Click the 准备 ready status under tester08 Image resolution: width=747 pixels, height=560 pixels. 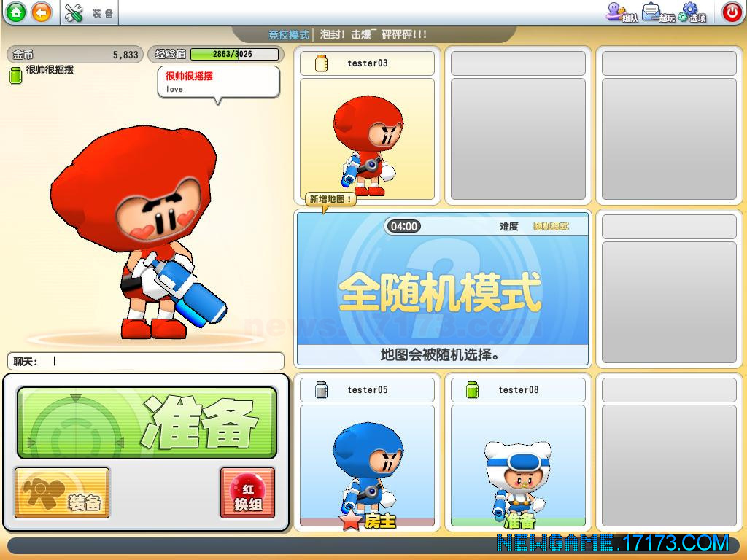[x=519, y=521]
